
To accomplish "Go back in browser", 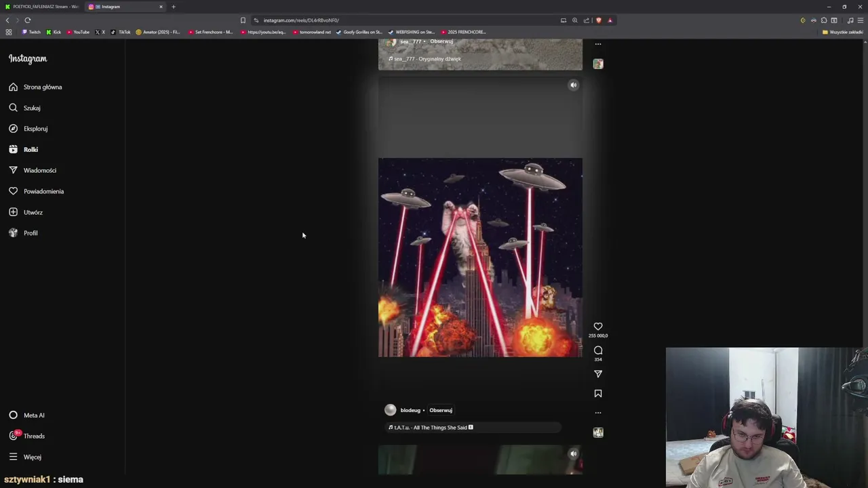I will [7, 20].
